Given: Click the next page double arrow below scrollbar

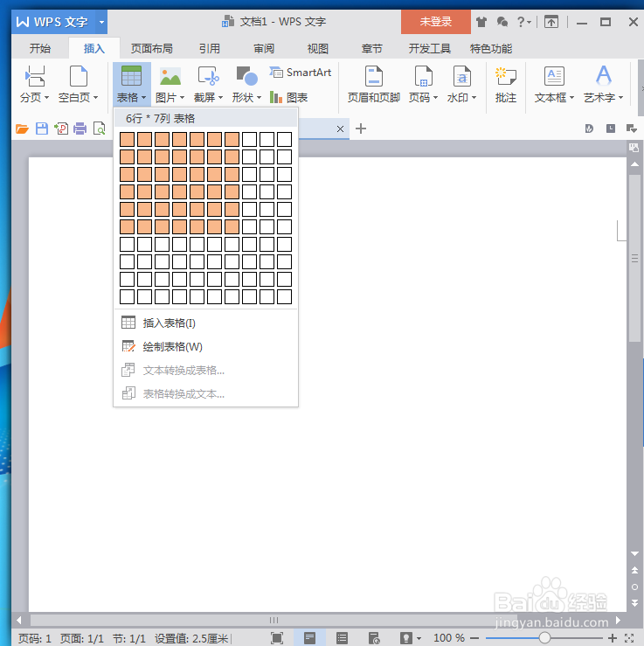Looking at the screenshot, I should (634, 603).
